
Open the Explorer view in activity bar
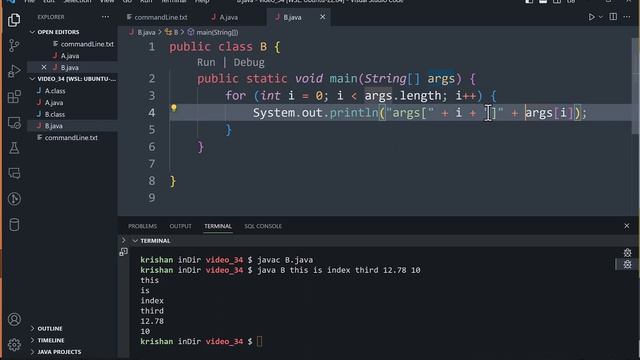(x=14, y=20)
